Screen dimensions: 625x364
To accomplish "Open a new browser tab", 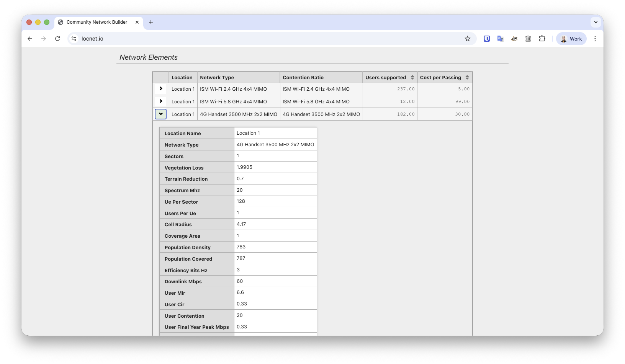I will (x=151, y=22).
